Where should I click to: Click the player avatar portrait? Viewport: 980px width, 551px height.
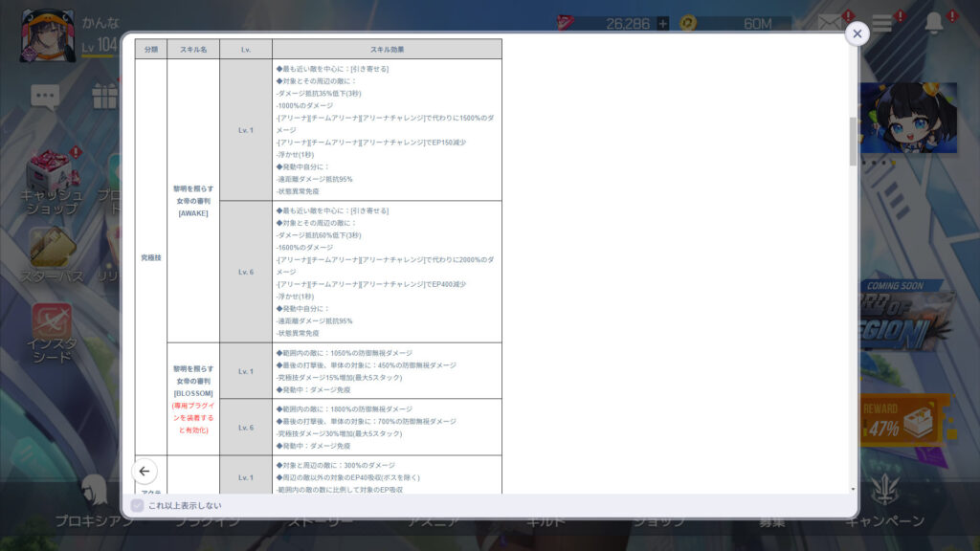pos(46,34)
